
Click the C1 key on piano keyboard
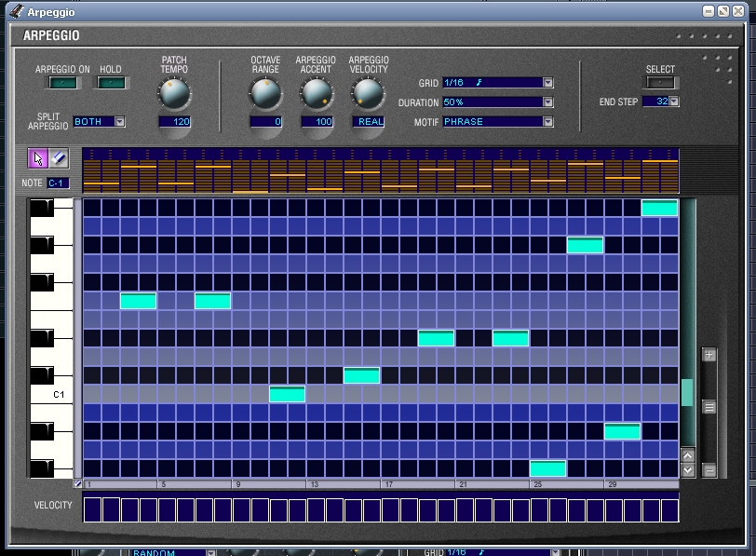tap(52, 395)
